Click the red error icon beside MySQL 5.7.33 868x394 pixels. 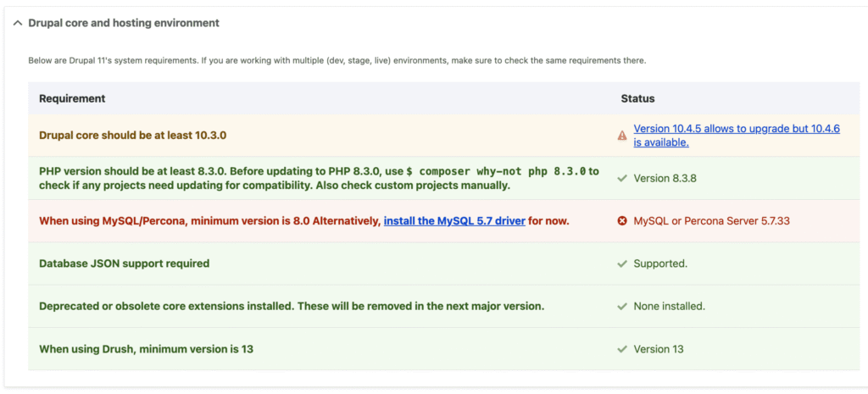622,221
